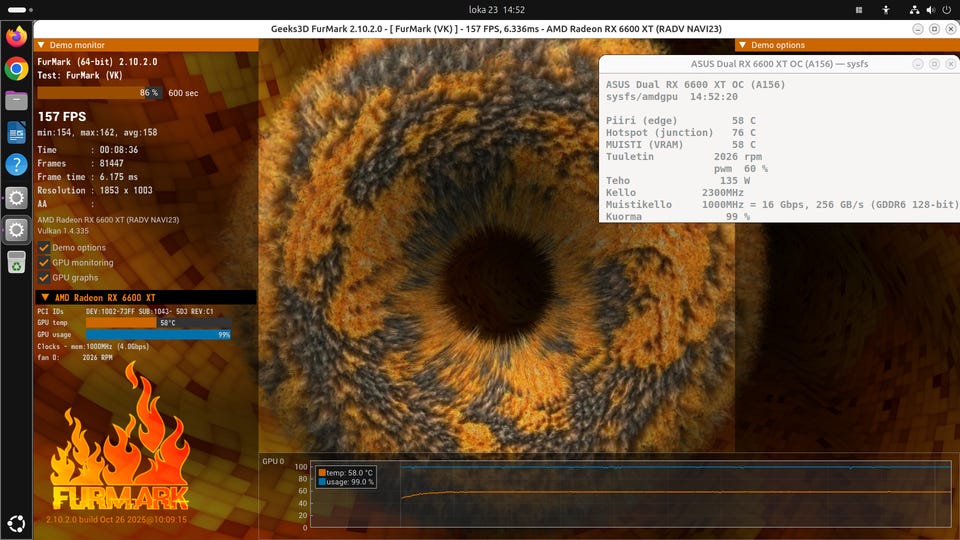The height and width of the screenshot is (540, 960).
Task: Click the blue GPU usage bar
Action: pyautogui.click(x=159, y=335)
